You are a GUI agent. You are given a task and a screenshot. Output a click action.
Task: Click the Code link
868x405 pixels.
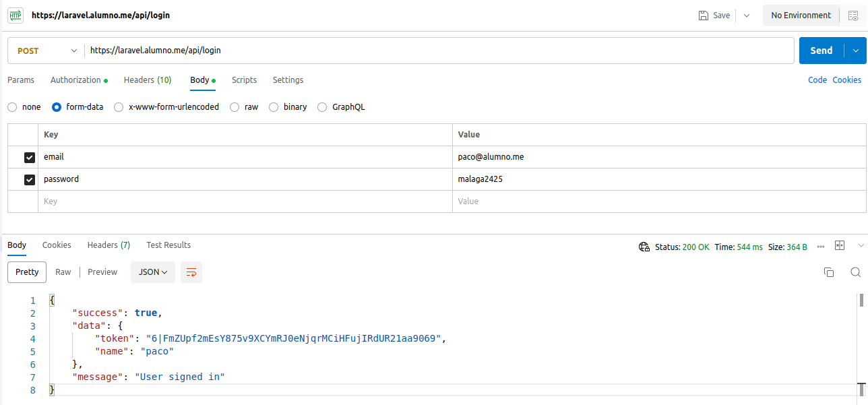point(817,80)
